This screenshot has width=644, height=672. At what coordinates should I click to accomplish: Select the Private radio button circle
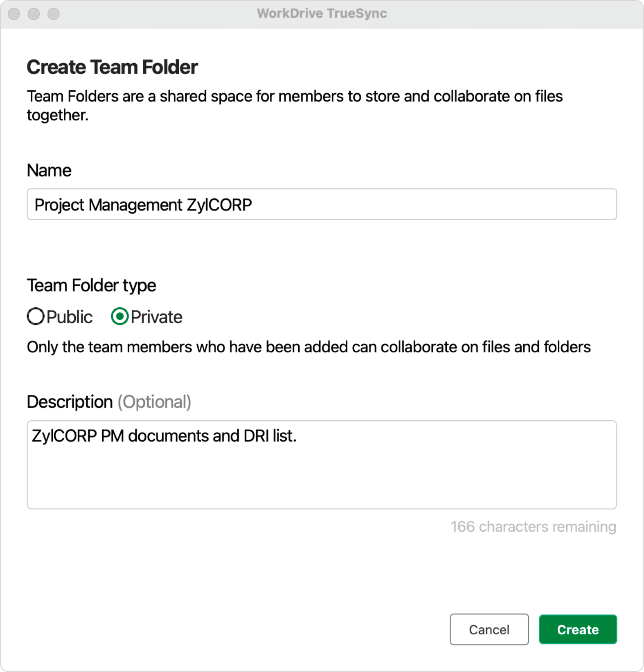coord(120,316)
